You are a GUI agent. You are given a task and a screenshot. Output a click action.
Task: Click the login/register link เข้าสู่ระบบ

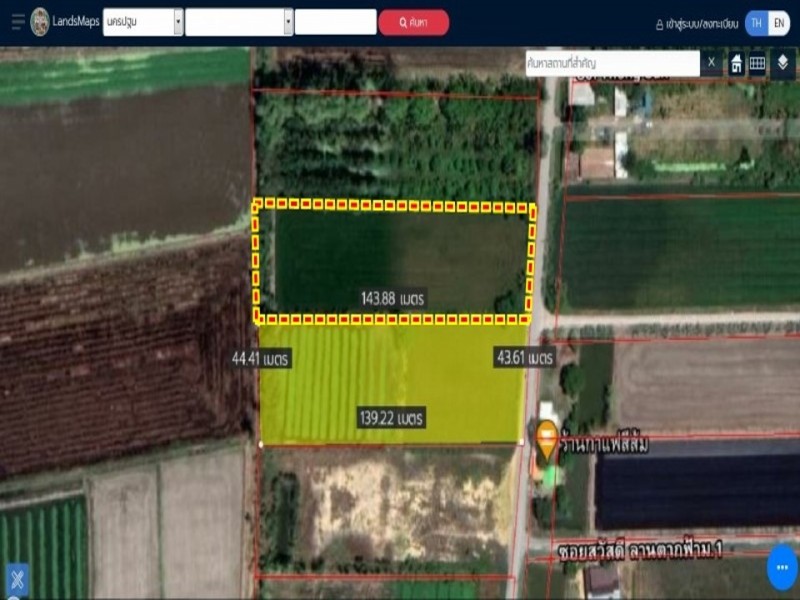coord(698,23)
